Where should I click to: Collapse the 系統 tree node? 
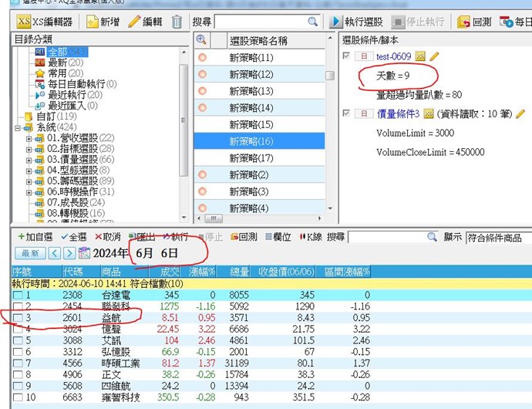click(19, 127)
